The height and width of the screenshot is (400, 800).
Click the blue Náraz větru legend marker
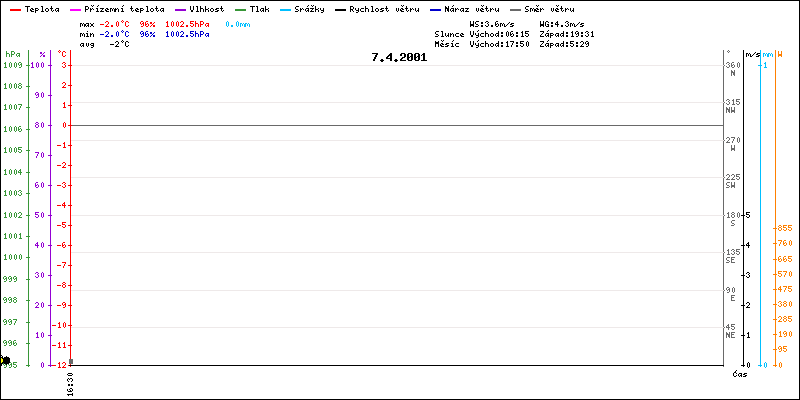tap(436, 8)
